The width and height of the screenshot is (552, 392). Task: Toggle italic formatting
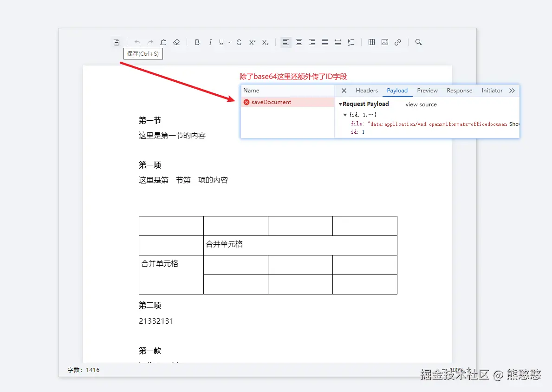[x=210, y=42]
